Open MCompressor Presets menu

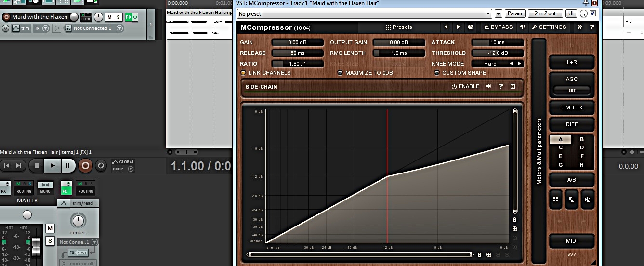point(399,27)
